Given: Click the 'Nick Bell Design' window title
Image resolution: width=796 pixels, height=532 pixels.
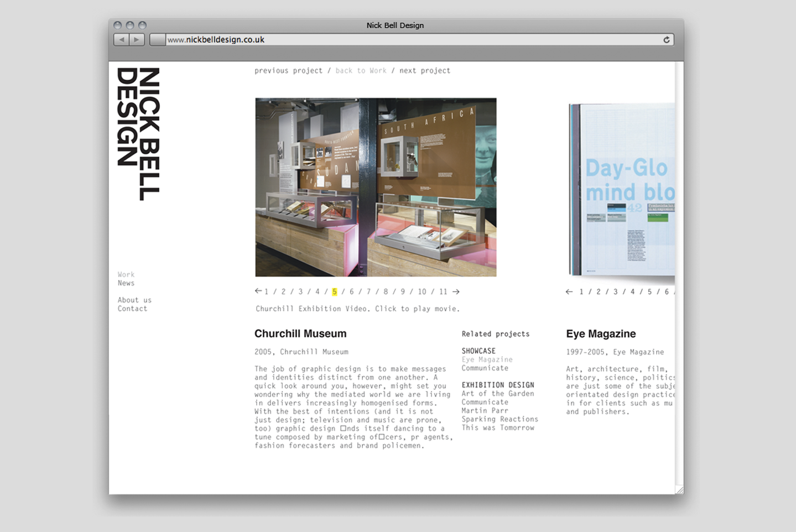Looking at the screenshot, I should click(395, 25).
